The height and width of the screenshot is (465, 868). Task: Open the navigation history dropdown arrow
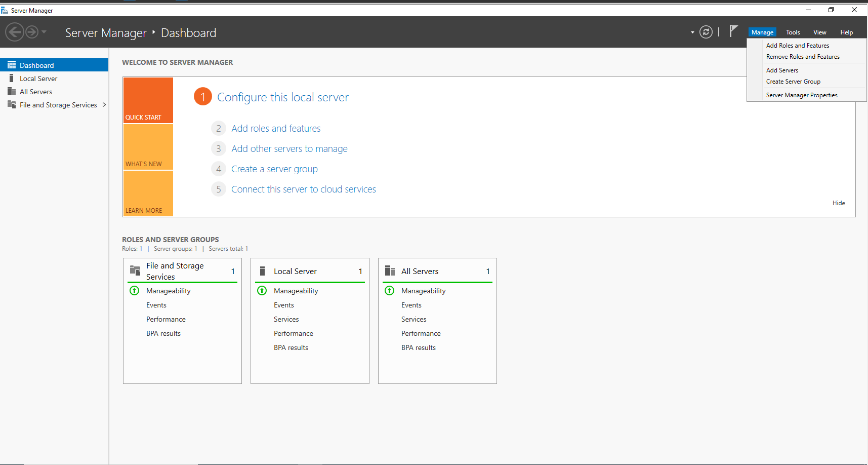(x=44, y=32)
